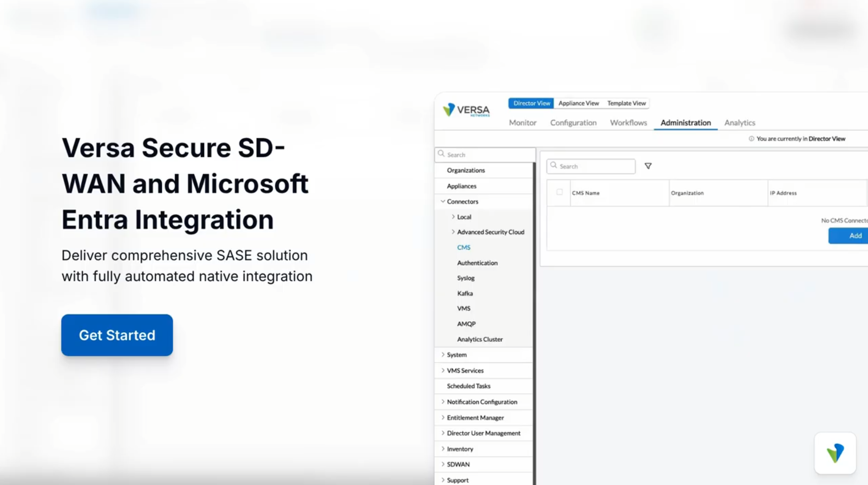This screenshot has width=868, height=485.
Task: Open the Configuration tab
Action: (573, 123)
